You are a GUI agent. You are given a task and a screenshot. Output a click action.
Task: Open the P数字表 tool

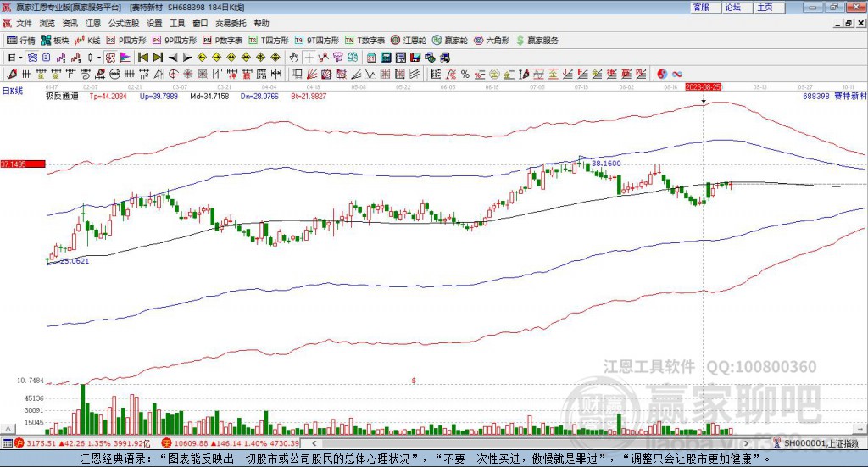[x=223, y=41]
